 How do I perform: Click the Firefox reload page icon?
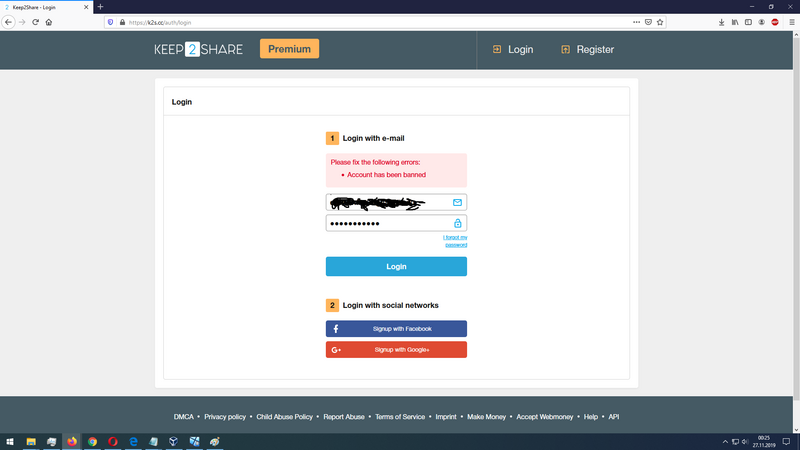point(35,21)
